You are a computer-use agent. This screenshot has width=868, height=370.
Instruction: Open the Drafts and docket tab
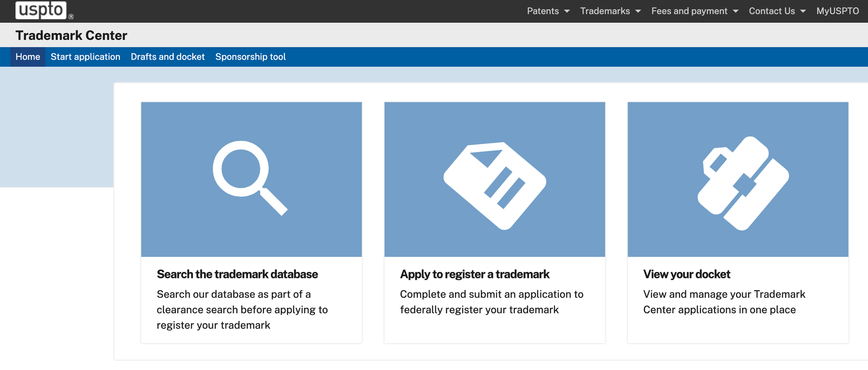point(168,57)
